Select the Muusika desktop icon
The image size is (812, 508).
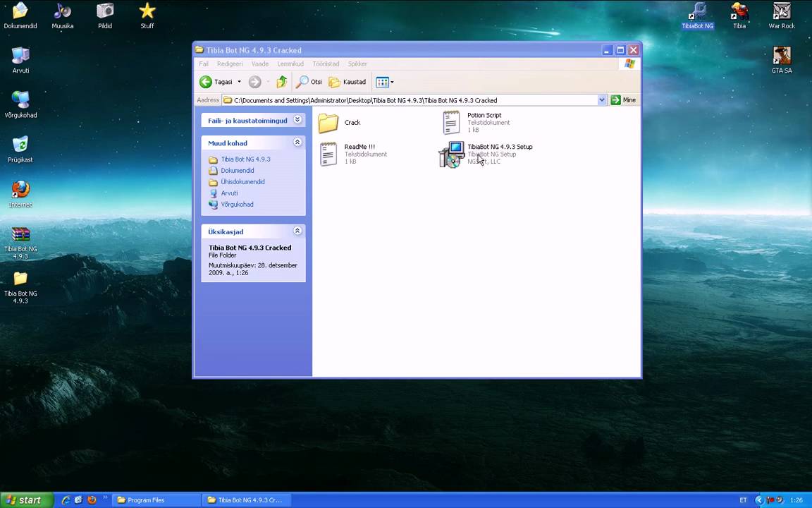62,16
